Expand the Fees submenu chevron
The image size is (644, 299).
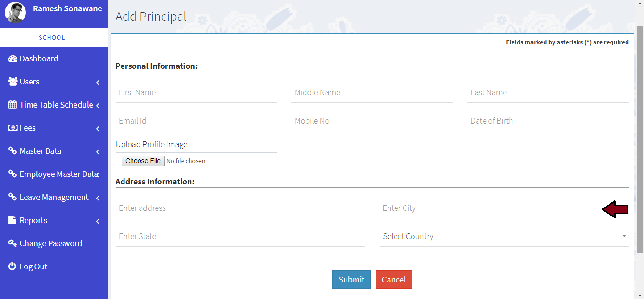click(x=98, y=129)
